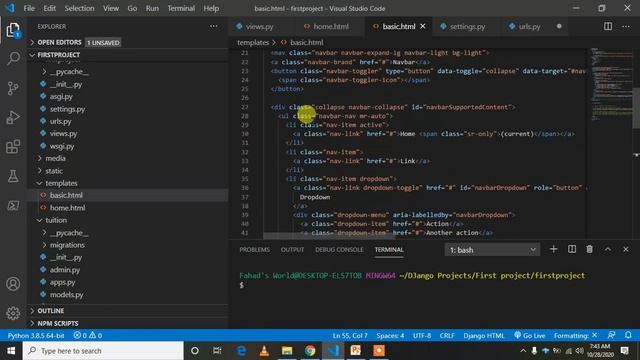Screen dimensions: 640x360
Task: Click the feedback icon in status bar
Action: (611, 336)
